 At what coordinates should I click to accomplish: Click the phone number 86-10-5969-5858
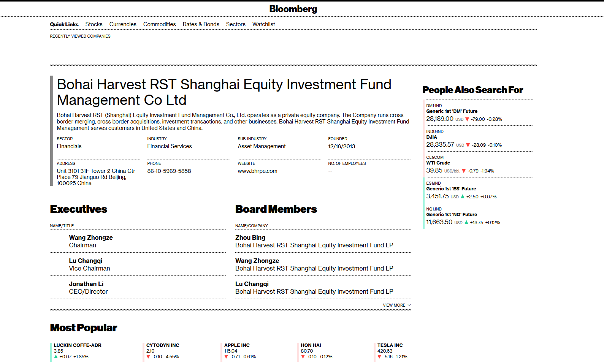click(169, 171)
